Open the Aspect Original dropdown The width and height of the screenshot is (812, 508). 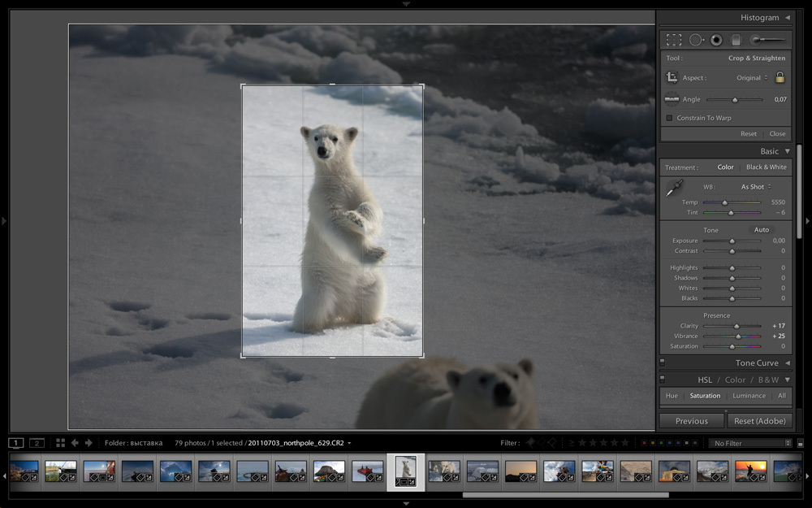click(x=752, y=78)
